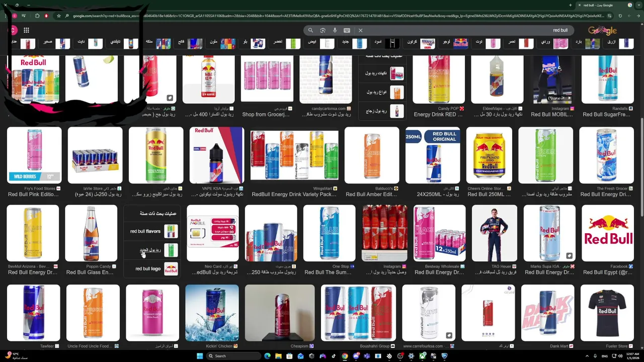This screenshot has height=362, width=644.
Task: Bookmark this page with the star icon
Action: 58,16
